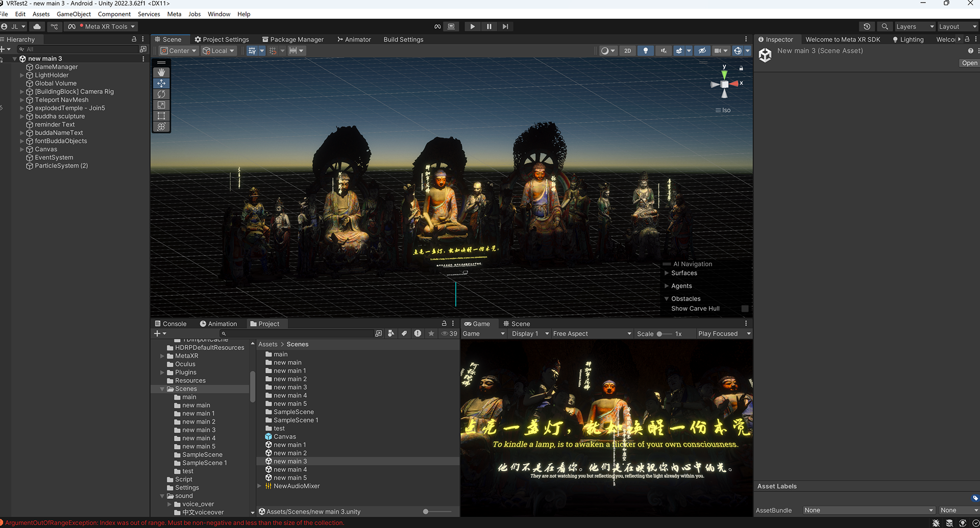Click the Play button to enter play mode
Viewport: 980px width, 528px height.
pyautogui.click(x=472, y=27)
